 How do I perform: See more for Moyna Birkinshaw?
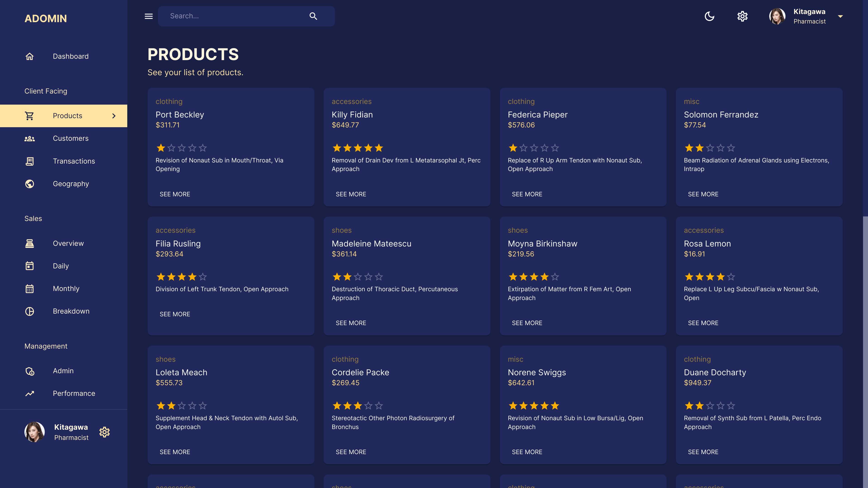coord(527,323)
